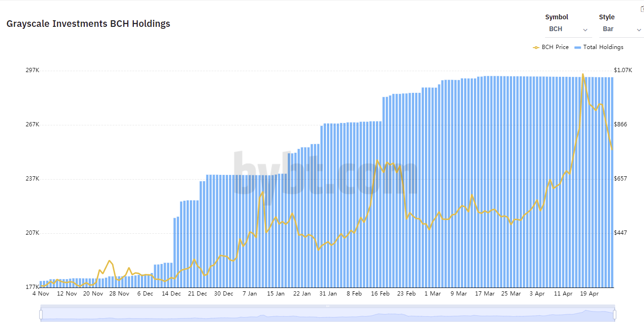Click the 11 Apr date label

(x=563, y=294)
